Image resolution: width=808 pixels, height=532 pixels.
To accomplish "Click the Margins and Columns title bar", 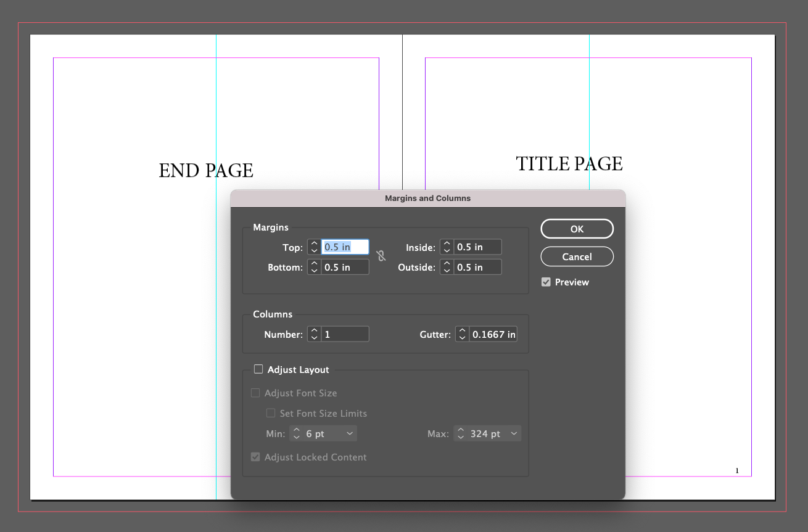I will pyautogui.click(x=427, y=198).
